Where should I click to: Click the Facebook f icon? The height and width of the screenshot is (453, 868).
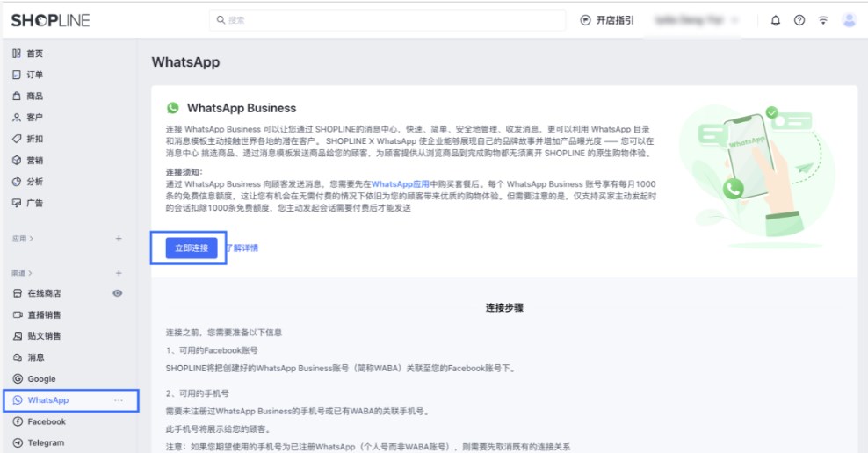(18, 421)
